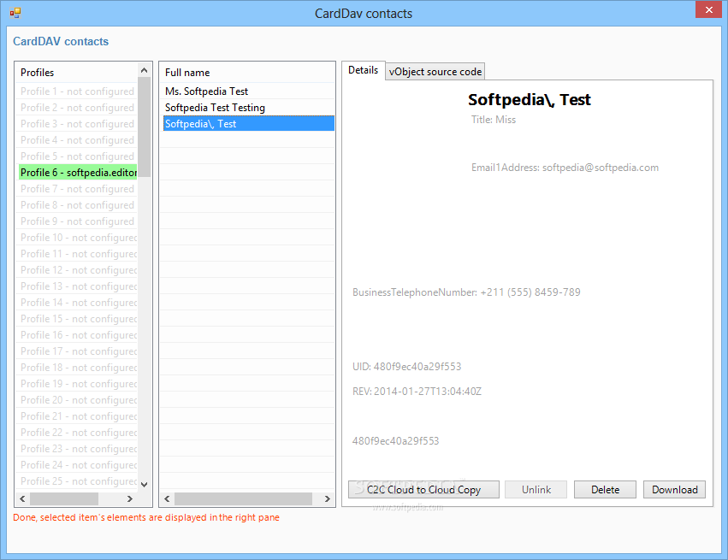Screen dimensions: 728x560
Task: Select Profile 9 - not configured
Action: pos(78,221)
